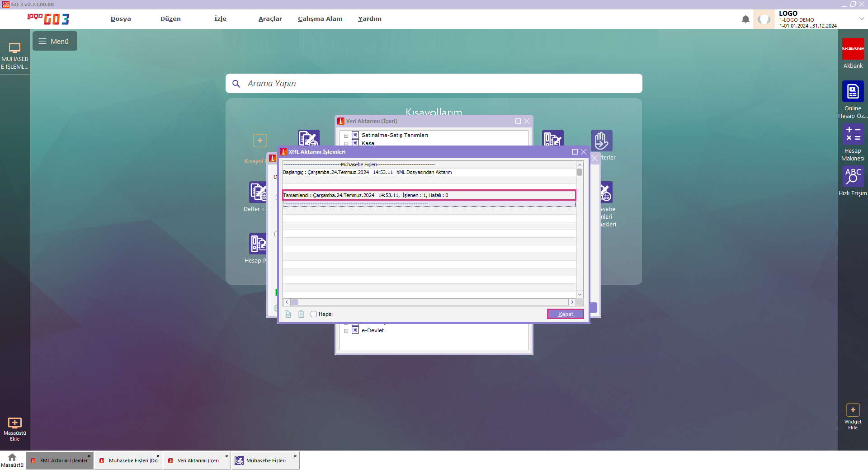The width and height of the screenshot is (868, 470).
Task: Open the Araçlar menu
Action: point(270,19)
